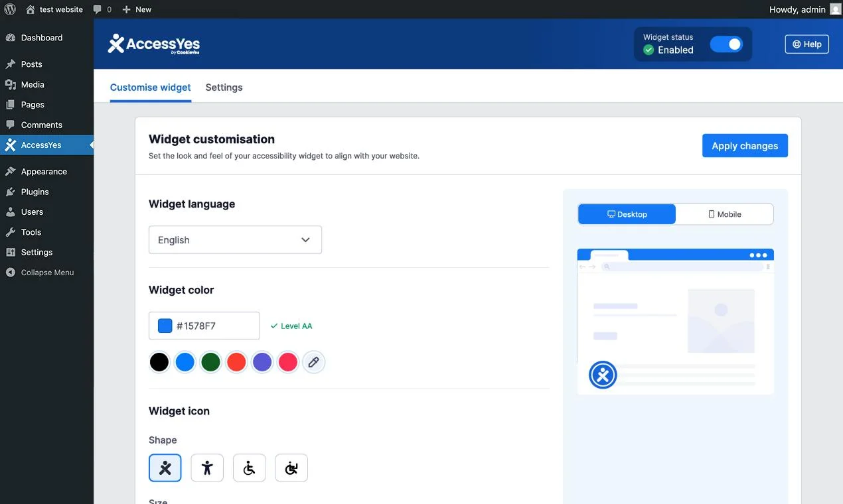Open the test website home icon
843x504 pixels.
(31, 9)
